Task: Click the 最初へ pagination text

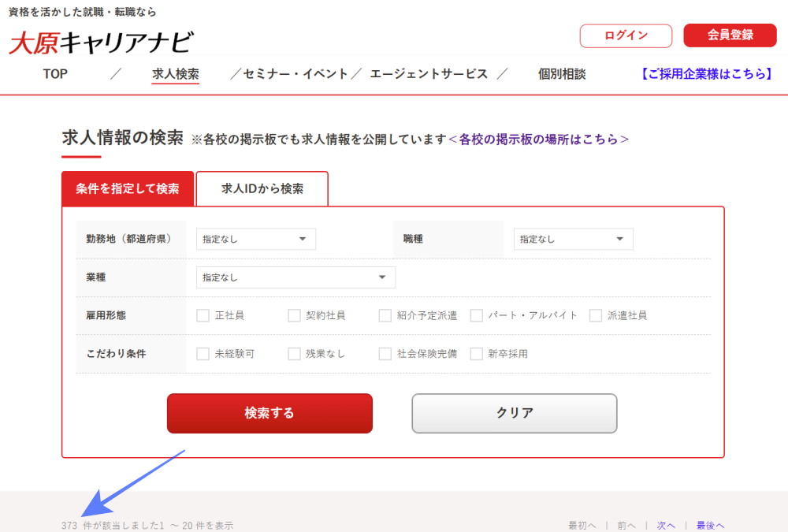Action: click(x=582, y=526)
